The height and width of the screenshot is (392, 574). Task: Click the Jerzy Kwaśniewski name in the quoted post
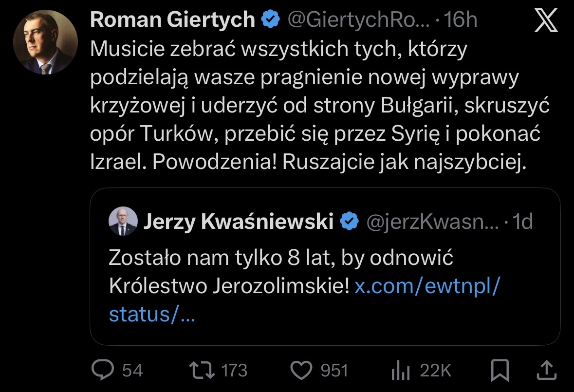pyautogui.click(x=238, y=222)
